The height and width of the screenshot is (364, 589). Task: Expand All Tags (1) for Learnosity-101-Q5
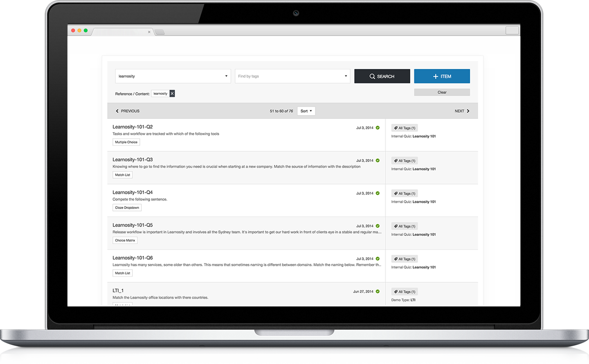(405, 226)
